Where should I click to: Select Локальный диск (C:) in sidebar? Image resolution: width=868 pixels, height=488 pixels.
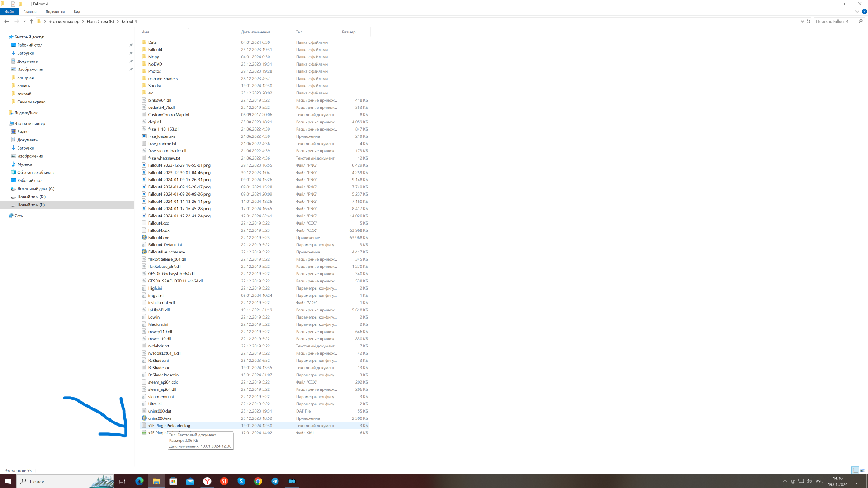click(35, 189)
